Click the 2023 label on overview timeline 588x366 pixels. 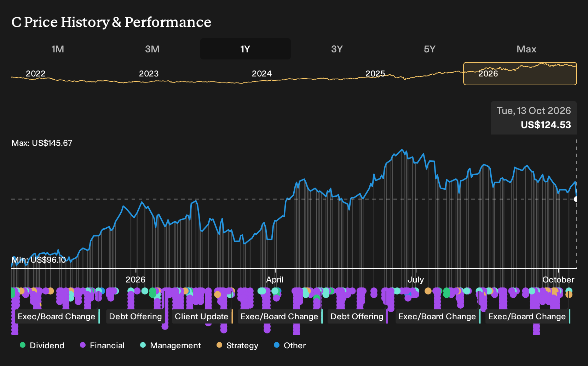149,74
